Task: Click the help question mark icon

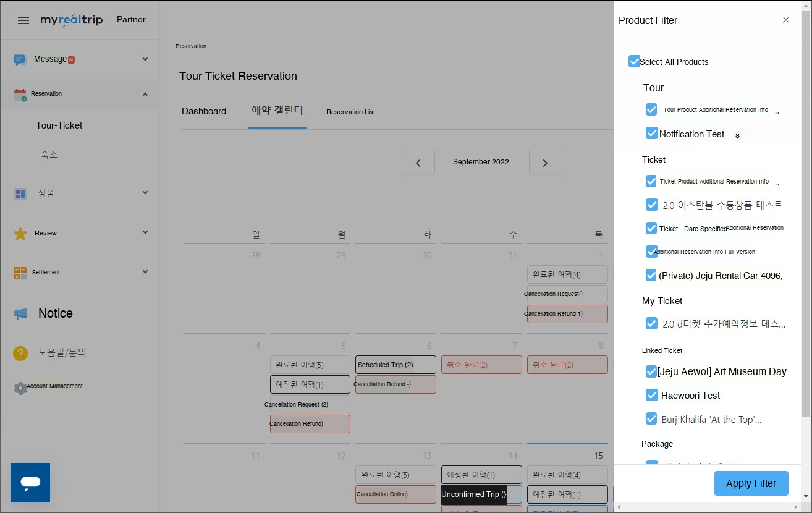Action: [20, 354]
